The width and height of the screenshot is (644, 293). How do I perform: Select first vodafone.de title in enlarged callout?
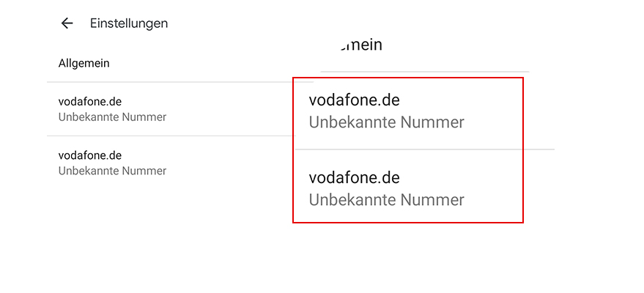coord(355,100)
